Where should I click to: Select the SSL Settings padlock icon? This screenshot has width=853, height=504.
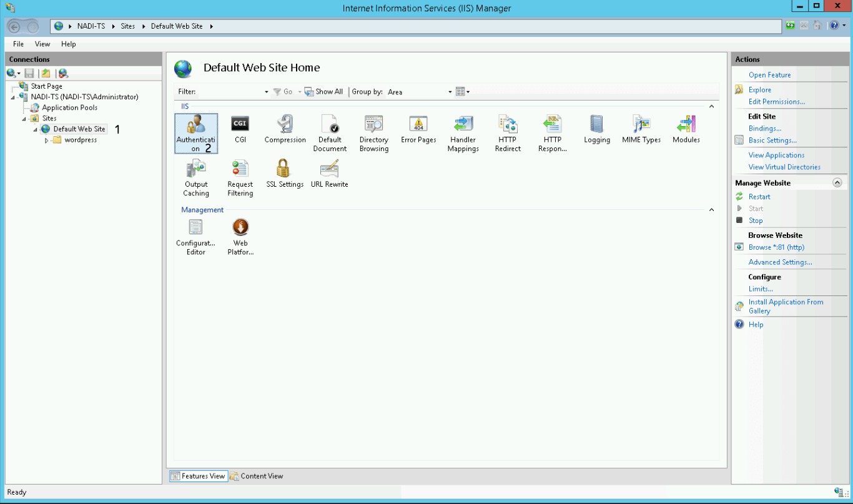coord(285,168)
